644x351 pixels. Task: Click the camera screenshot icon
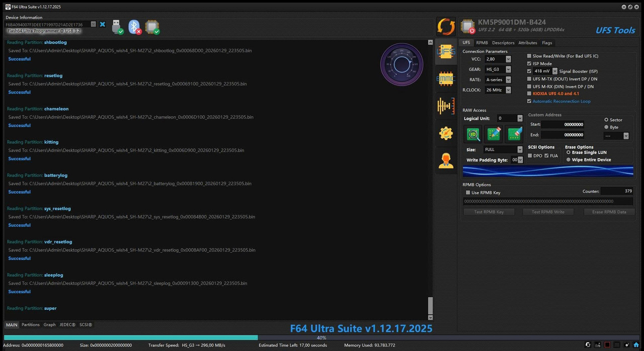[x=626, y=345]
